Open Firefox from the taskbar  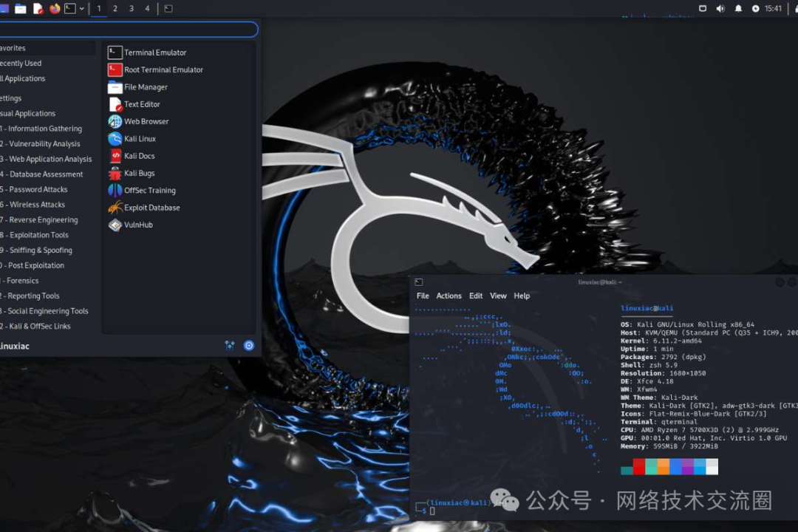tap(53, 8)
